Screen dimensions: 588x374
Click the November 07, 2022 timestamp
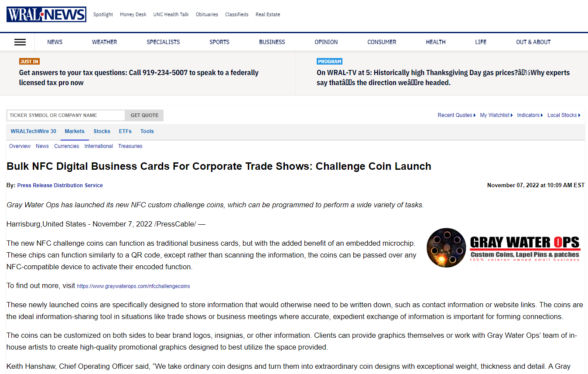tap(536, 185)
